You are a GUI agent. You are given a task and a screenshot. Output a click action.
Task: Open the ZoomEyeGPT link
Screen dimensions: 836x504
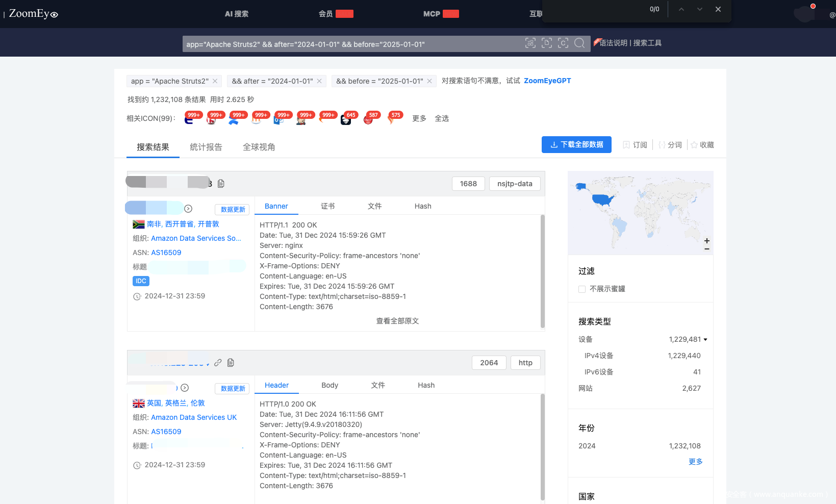(x=547, y=81)
